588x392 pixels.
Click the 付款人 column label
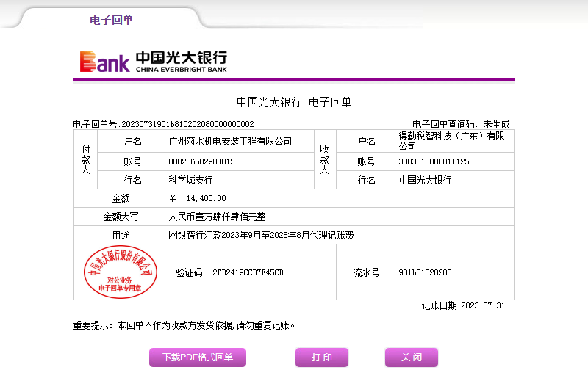tap(85, 159)
